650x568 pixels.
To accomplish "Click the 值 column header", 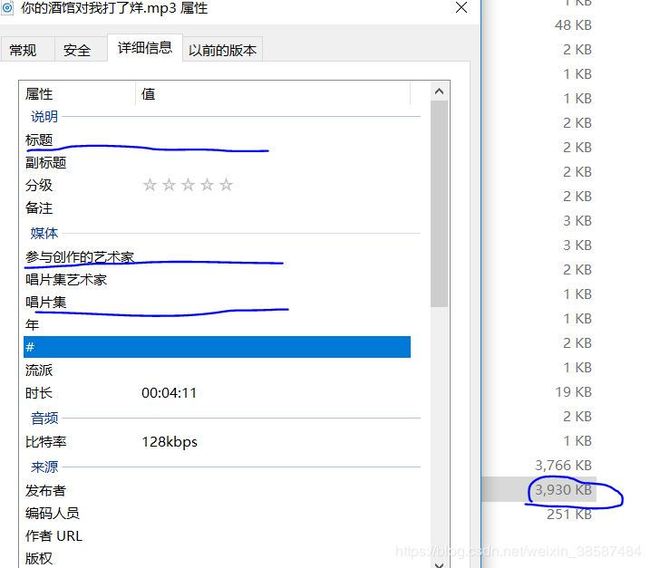I will (273, 94).
